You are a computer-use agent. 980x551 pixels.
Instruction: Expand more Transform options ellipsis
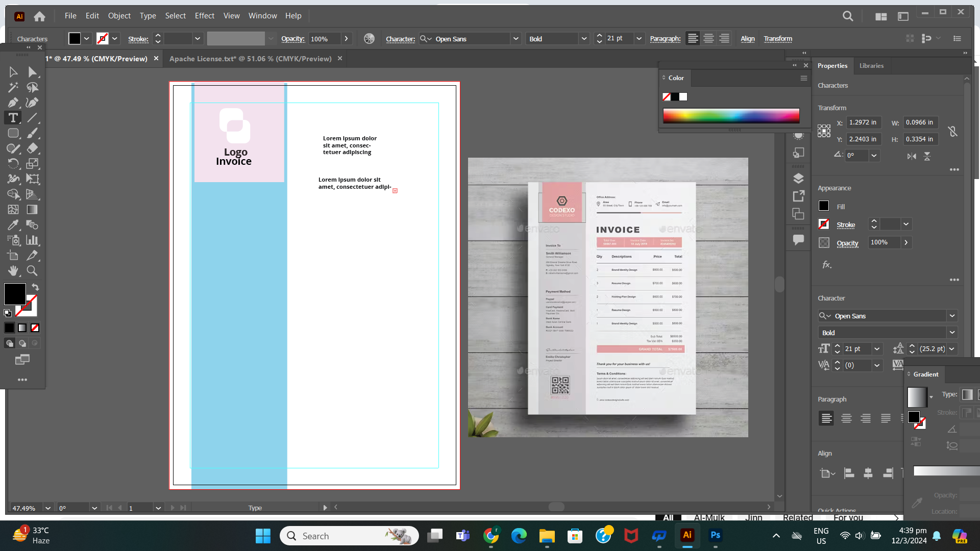pos(954,169)
